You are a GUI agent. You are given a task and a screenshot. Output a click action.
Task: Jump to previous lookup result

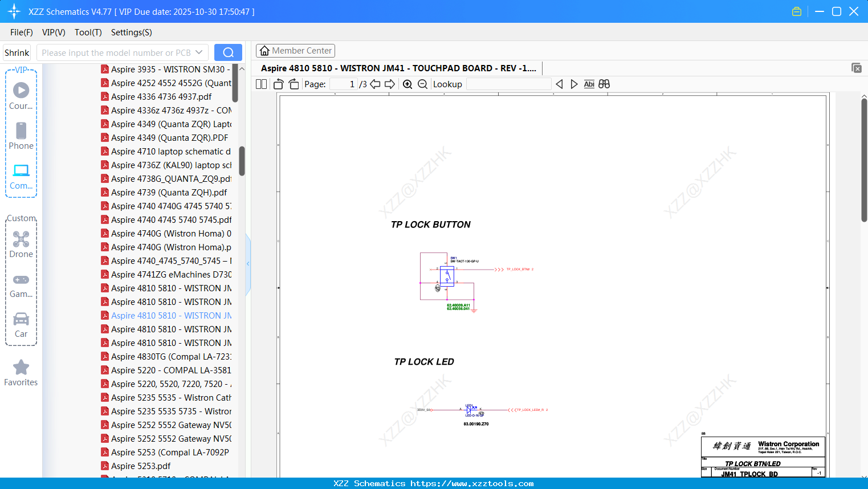pos(559,84)
